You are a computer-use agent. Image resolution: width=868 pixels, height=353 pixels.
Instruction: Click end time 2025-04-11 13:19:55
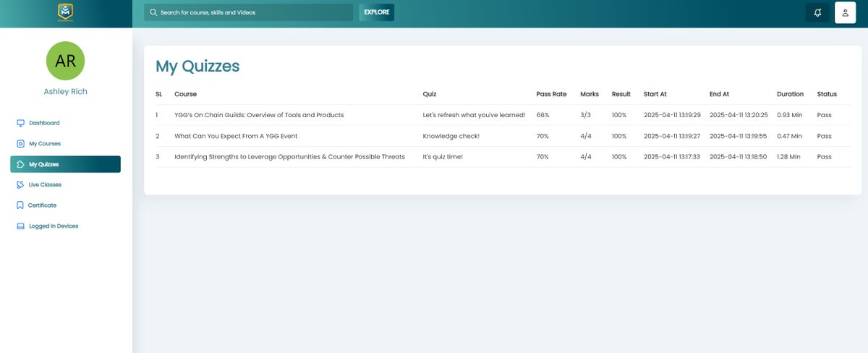(x=738, y=136)
